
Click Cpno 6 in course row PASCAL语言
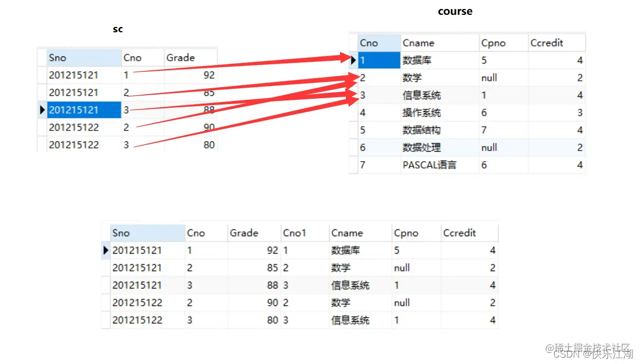(484, 165)
